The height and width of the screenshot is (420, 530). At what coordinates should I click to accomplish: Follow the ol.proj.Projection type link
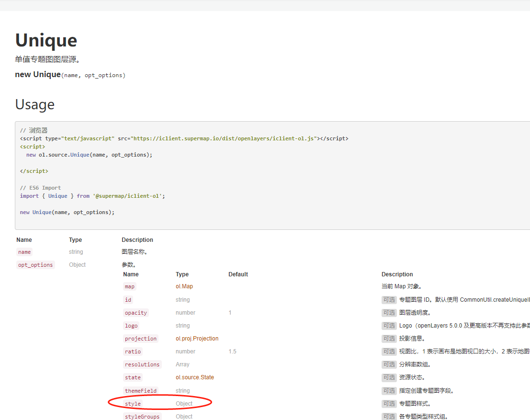197,339
